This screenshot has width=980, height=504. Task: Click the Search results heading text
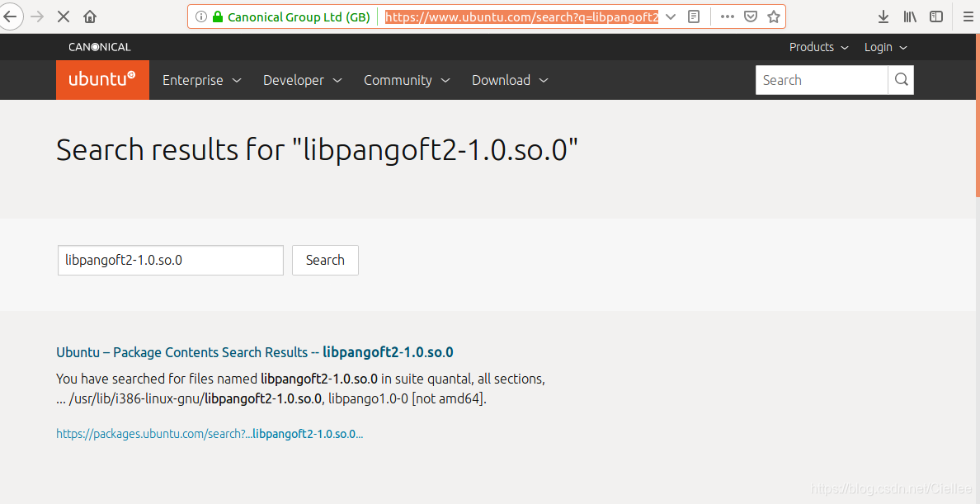317,150
